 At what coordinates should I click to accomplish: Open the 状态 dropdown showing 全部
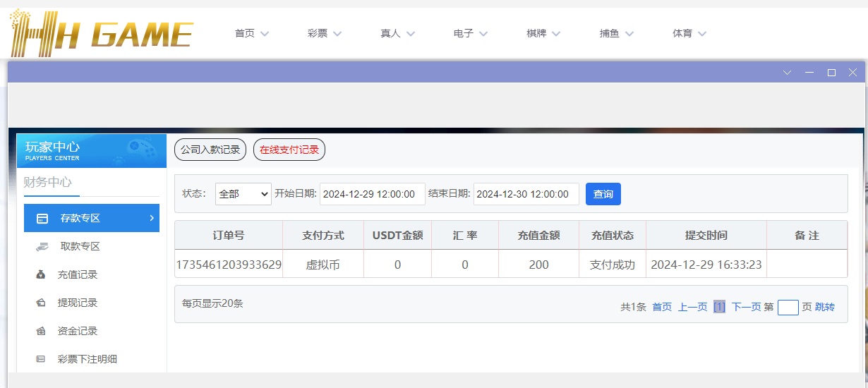243,194
